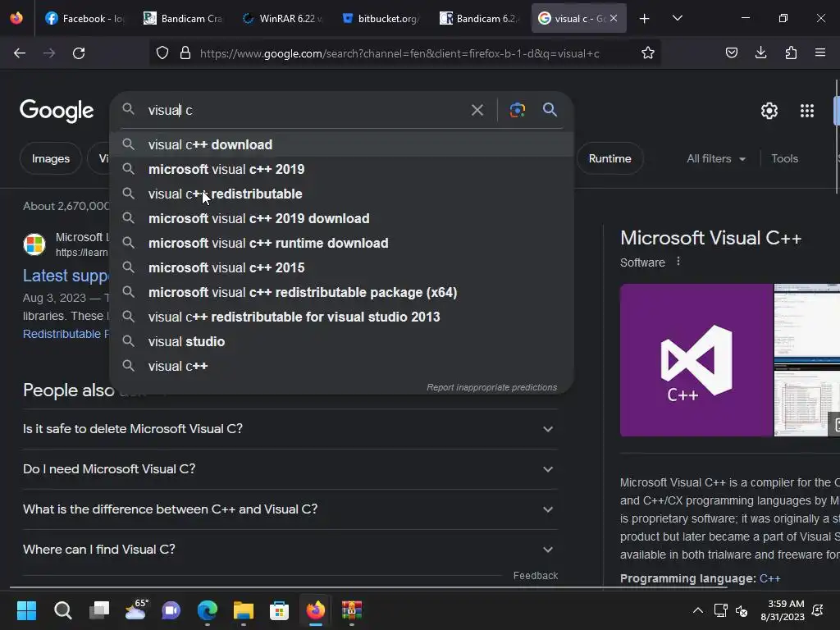Viewport: 840px width, 630px height.
Task: Switch to the Bandicam Cra tab
Action: click(x=183, y=18)
